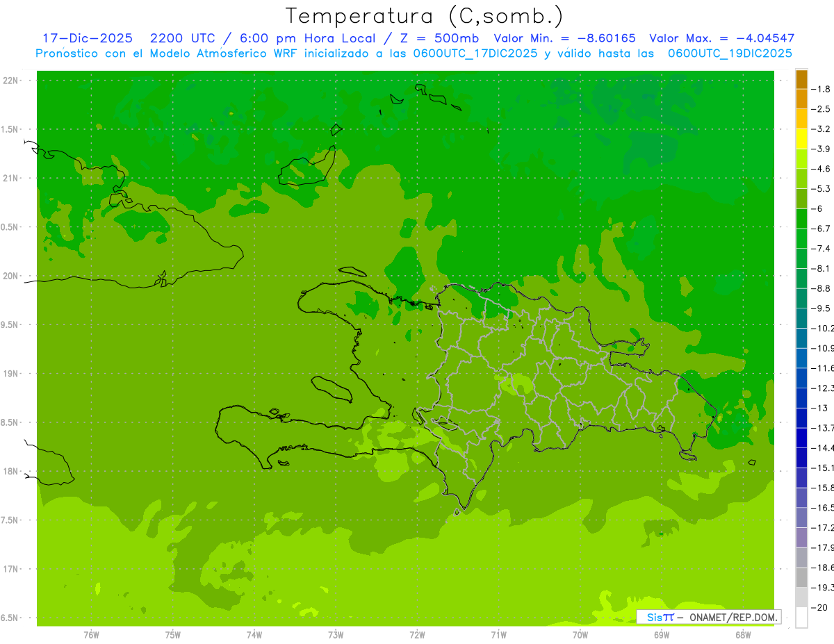Click the "Temperatura (C,somb.)" chart title

tap(425, 16)
